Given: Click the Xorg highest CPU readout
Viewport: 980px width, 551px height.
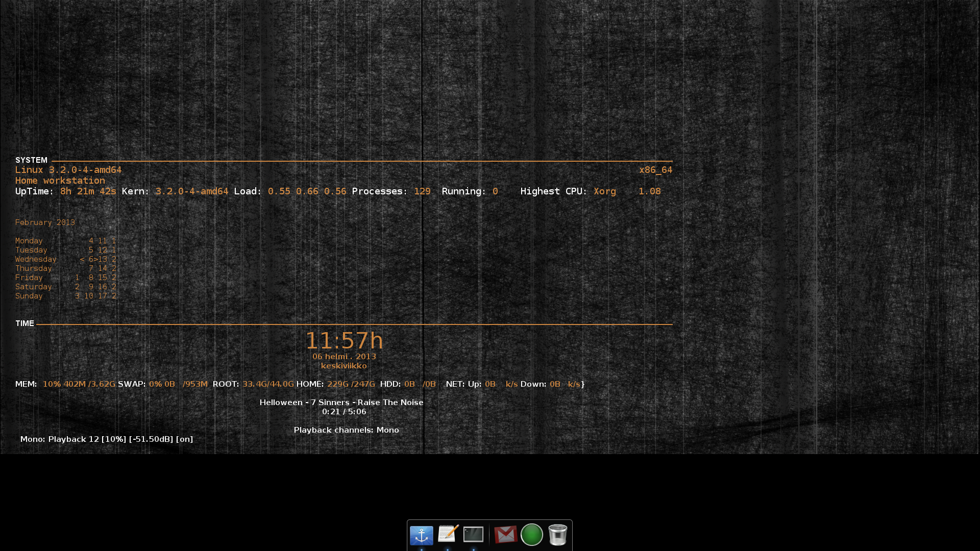Looking at the screenshot, I should coord(605,191).
